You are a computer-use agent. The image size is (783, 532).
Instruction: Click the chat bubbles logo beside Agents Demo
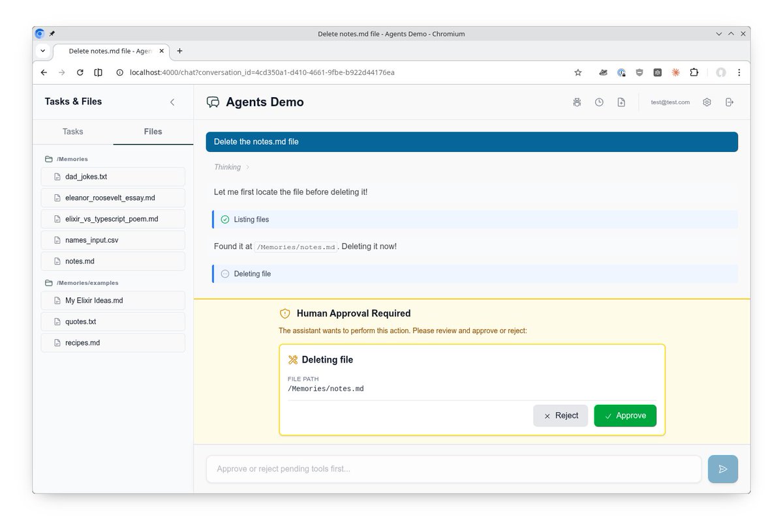[213, 102]
